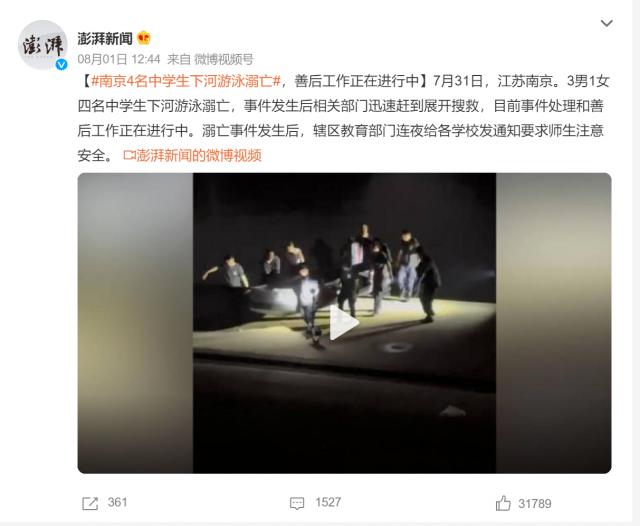Click the 澎湃新闻 account name
Screen dimensions: 640x526
point(105,38)
